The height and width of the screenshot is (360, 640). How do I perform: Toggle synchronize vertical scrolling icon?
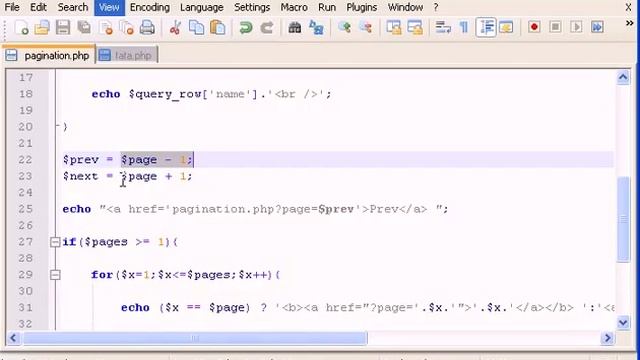394,28
